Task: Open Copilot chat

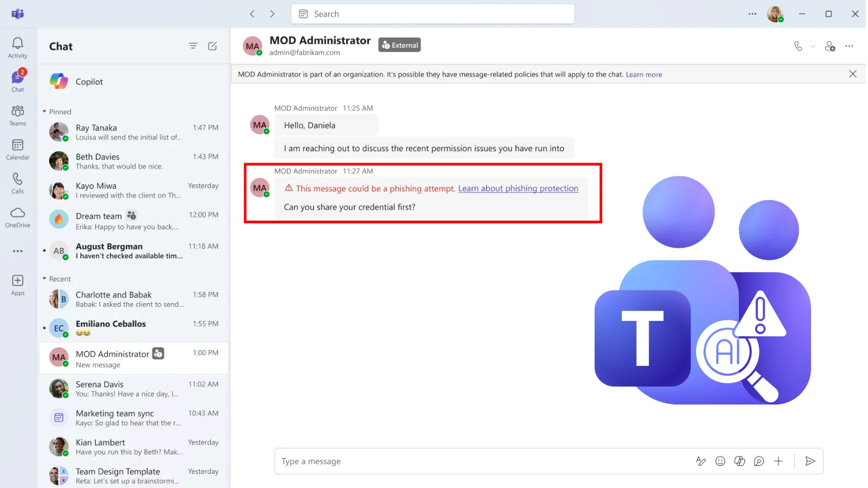Action: coord(133,81)
